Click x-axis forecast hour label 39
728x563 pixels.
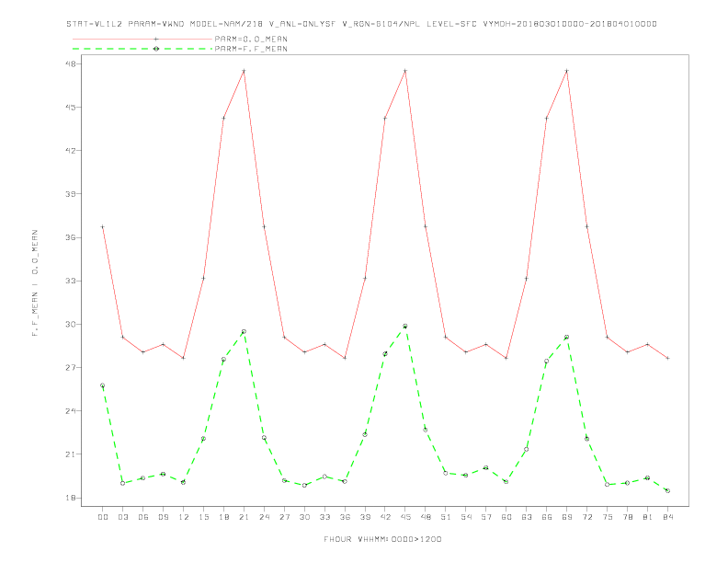pos(365,517)
